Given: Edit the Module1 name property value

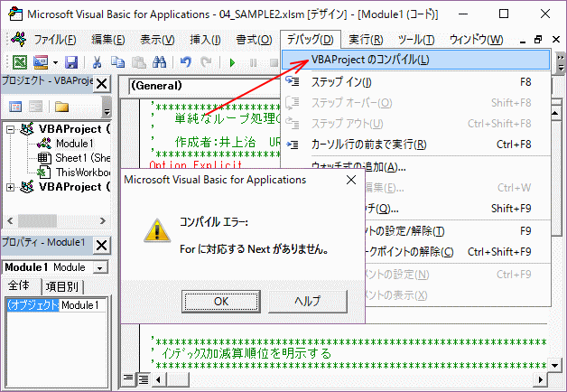Looking at the screenshot, I should [83, 305].
